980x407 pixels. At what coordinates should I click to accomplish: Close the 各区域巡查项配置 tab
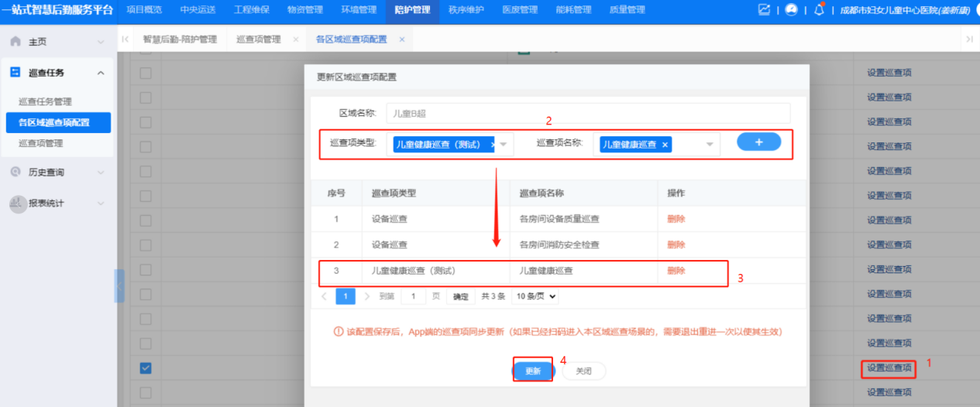(x=401, y=39)
